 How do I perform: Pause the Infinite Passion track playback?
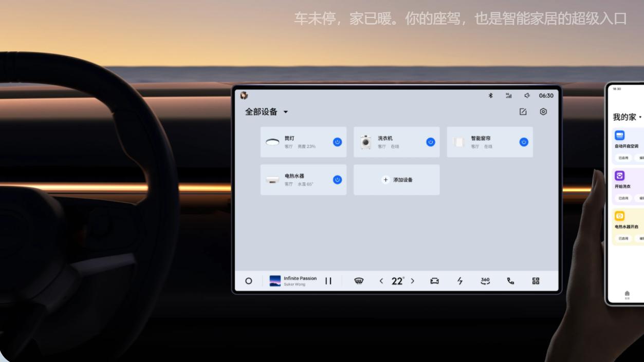click(328, 281)
